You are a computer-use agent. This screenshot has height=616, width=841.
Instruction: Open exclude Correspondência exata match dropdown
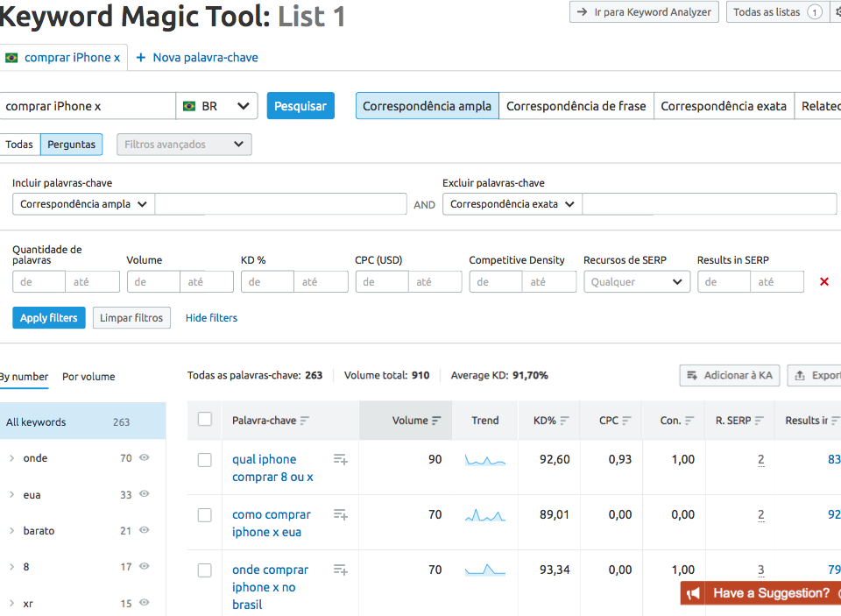[512, 204]
